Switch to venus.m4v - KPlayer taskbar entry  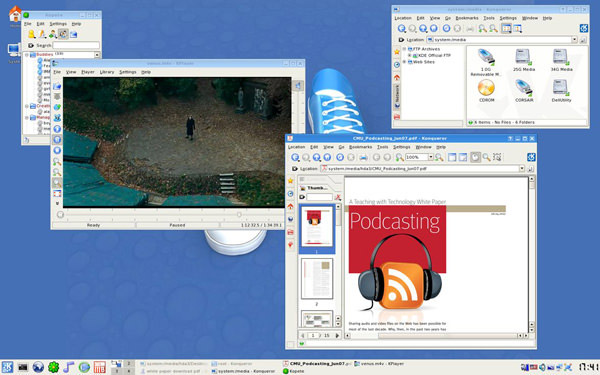(379, 364)
